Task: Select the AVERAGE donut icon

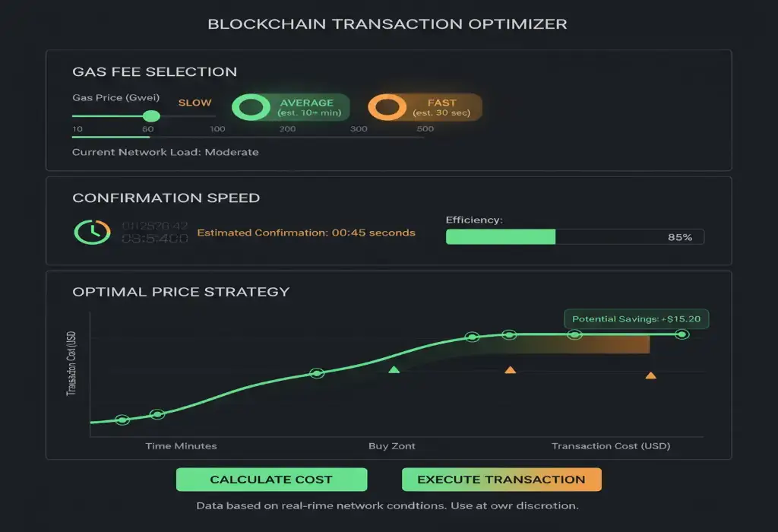Action: (x=251, y=109)
